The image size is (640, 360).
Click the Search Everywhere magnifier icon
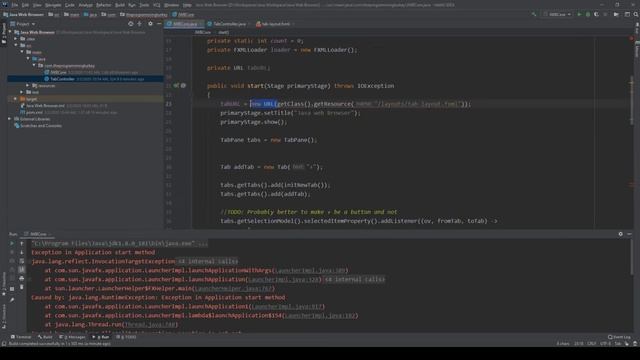pyautogui.click(x=636, y=14)
